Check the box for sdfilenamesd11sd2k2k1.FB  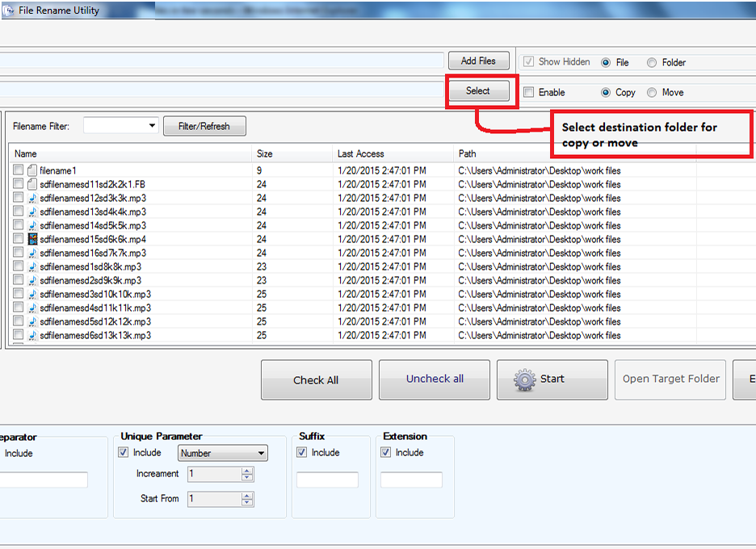tap(19, 183)
